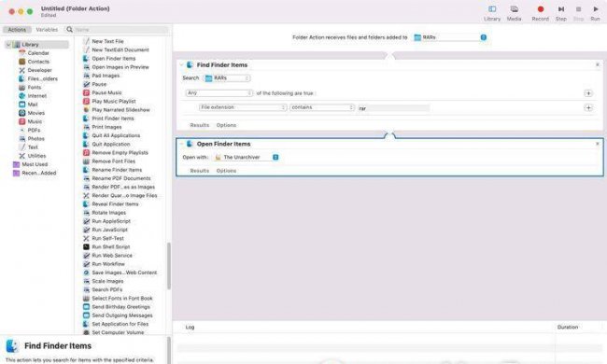Image resolution: width=607 pixels, height=364 pixels.
Task: Add rule after File extension row
Action: pos(588,108)
